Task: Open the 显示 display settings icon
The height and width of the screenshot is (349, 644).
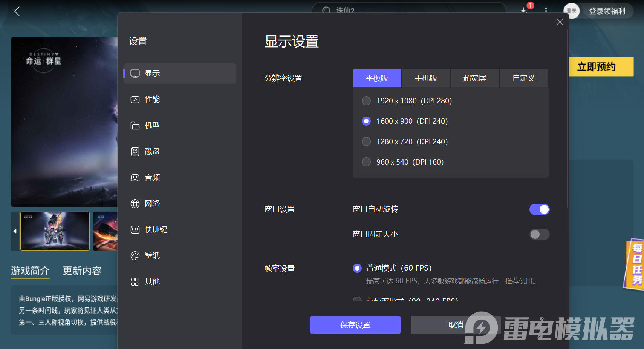Action: point(135,74)
